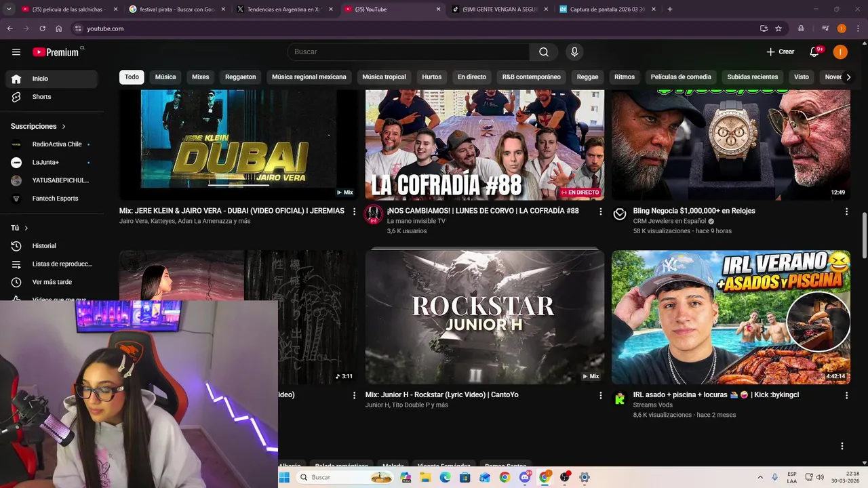Open File Explorer from taskbar
The image size is (868, 488).
coord(425,478)
